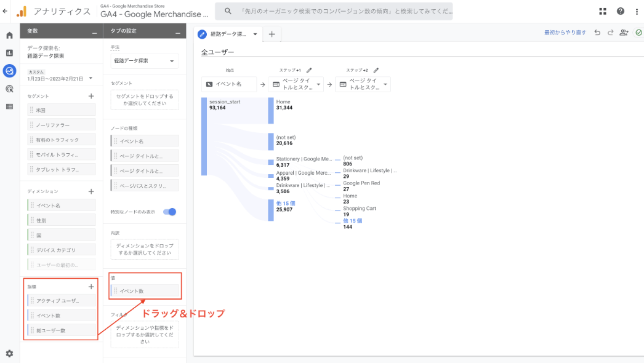Expand 他 15 個 in step 2
644x363 pixels.
click(x=352, y=221)
